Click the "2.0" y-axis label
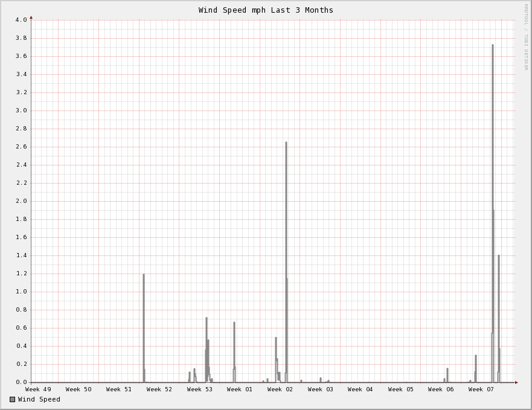Screen dimensions: 532x410 point(21,201)
